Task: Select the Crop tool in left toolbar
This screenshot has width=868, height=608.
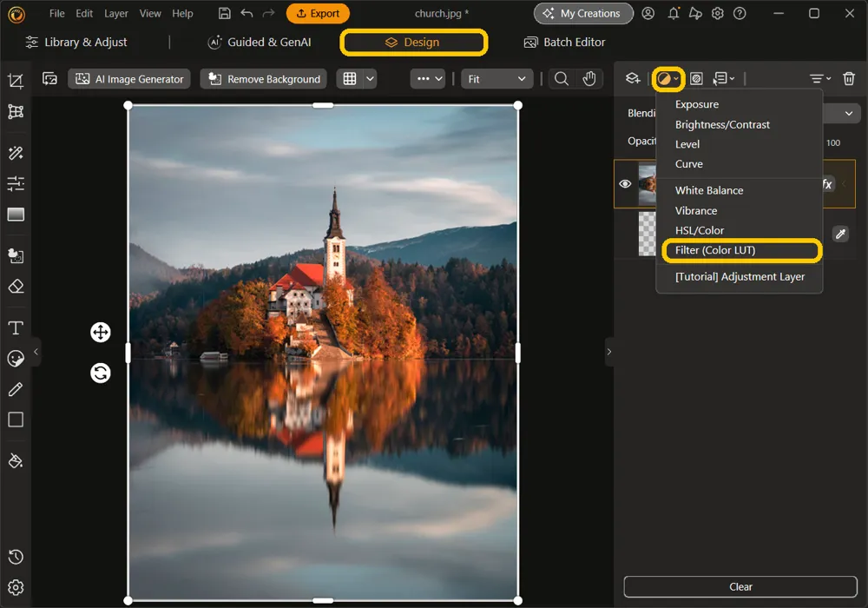Action: tap(16, 82)
